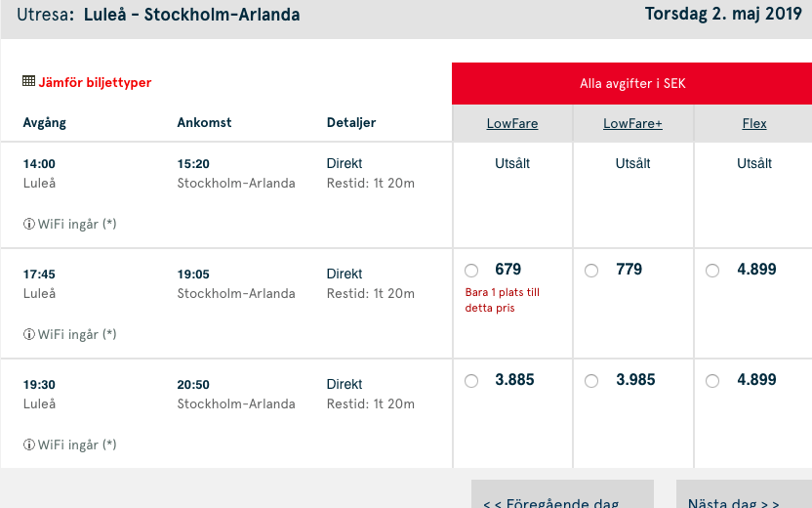Image resolution: width=812 pixels, height=508 pixels.
Task: Click the compare ticket types grid icon
Action: pos(28,82)
